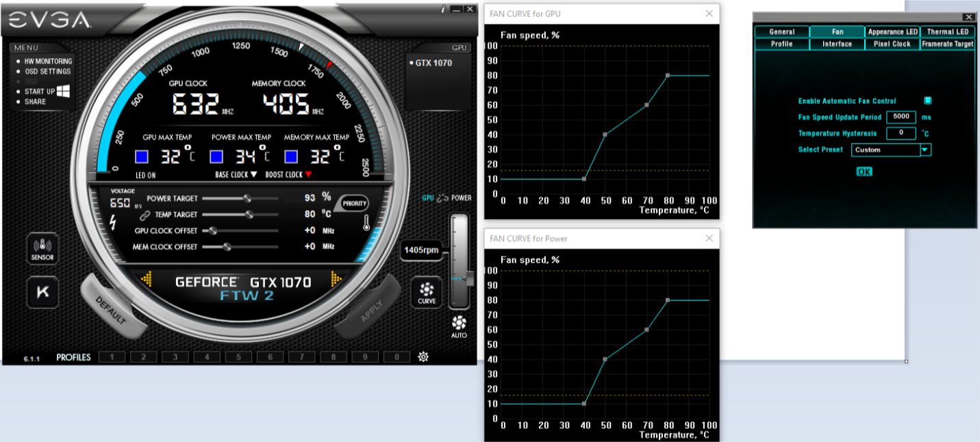Expand the Select Preset dropdown arrow

point(925,149)
